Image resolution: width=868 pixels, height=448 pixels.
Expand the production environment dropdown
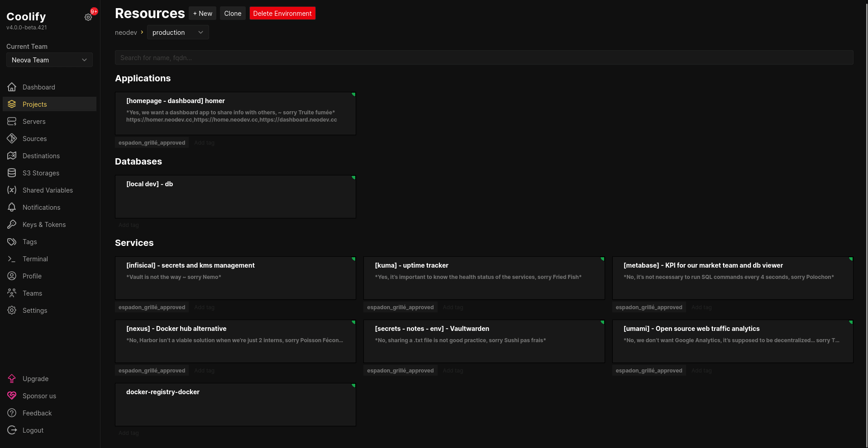(177, 33)
